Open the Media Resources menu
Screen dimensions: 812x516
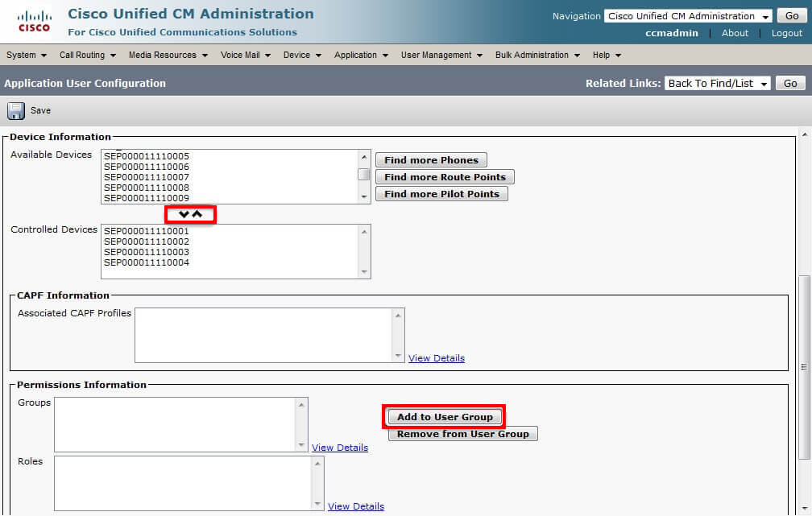tap(168, 55)
